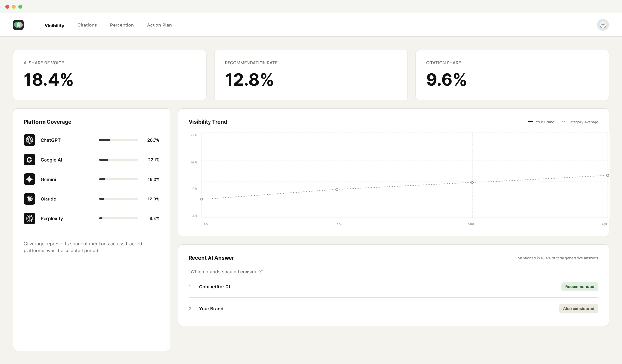
Task: Select the Google AI platform label
Action: 51,160
